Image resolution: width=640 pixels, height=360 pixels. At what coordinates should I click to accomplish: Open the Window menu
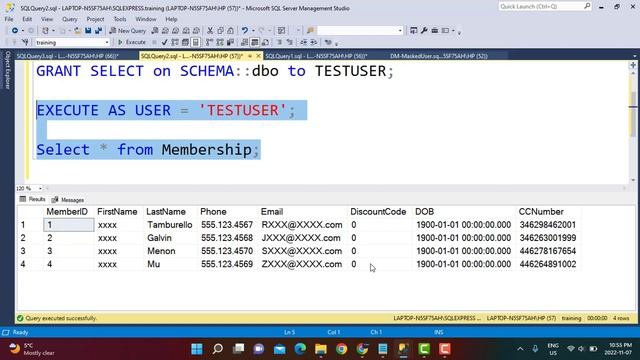146,19
